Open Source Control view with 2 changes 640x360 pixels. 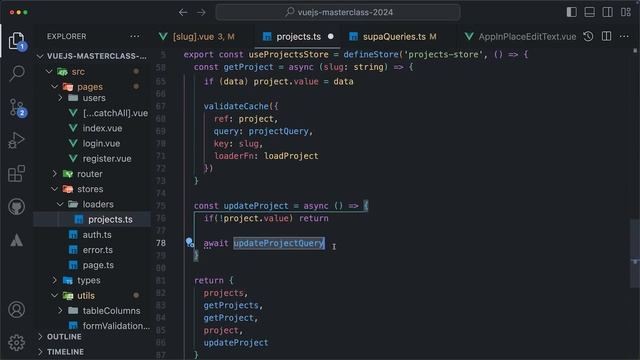pos(16,107)
